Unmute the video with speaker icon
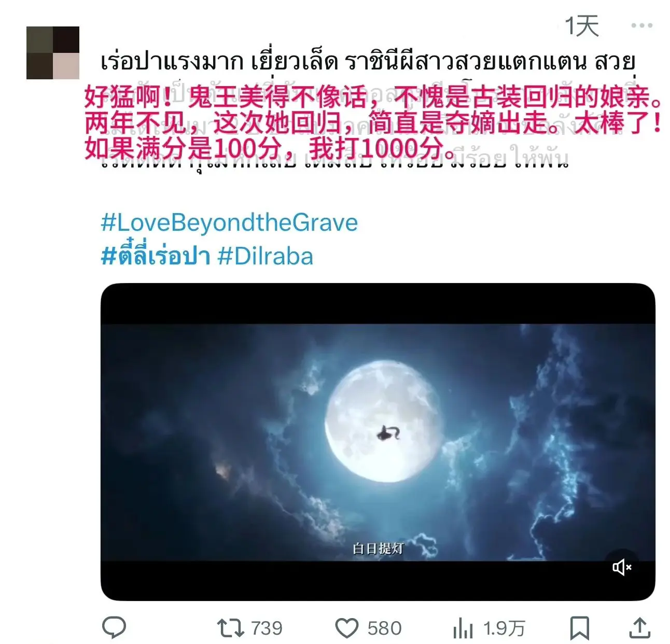The image size is (670, 644). coord(622,567)
